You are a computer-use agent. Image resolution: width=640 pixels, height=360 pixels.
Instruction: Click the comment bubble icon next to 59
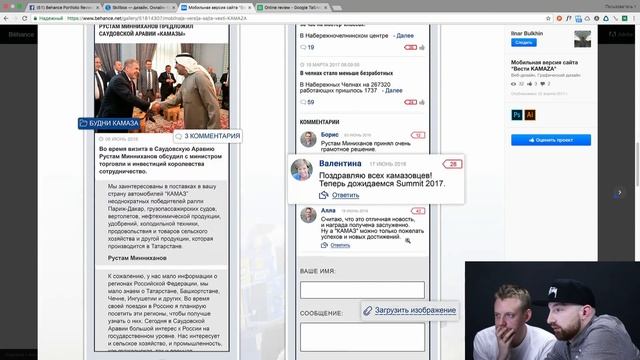click(x=303, y=102)
